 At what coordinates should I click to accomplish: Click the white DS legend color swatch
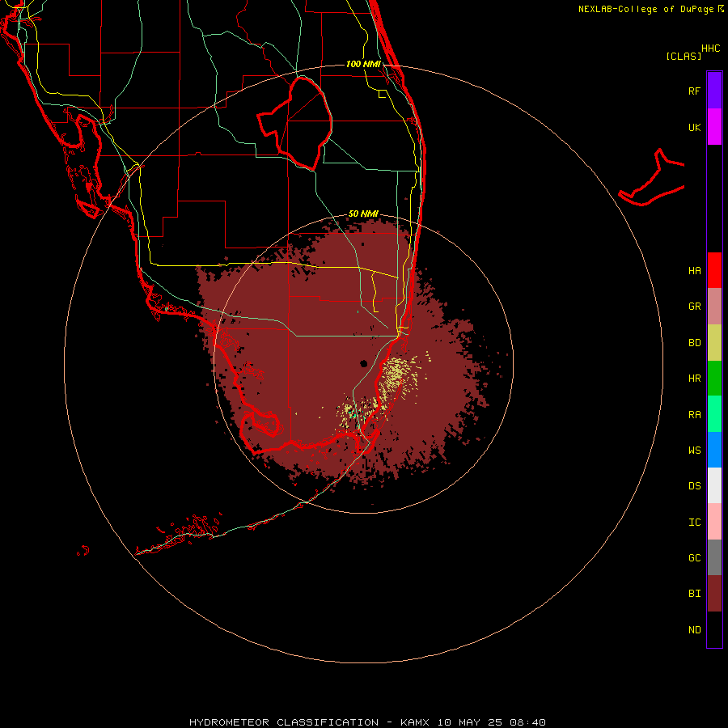[x=714, y=485]
